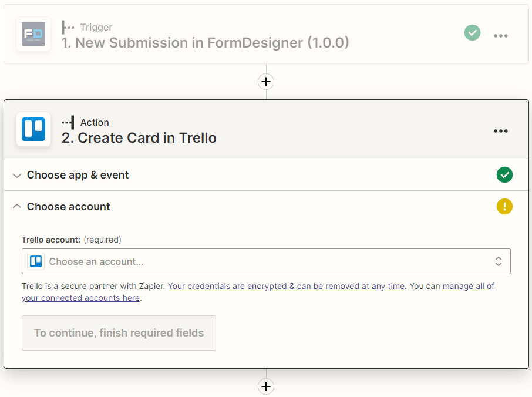
Task: Click the FormDesigner app icon
Action: 33,34
